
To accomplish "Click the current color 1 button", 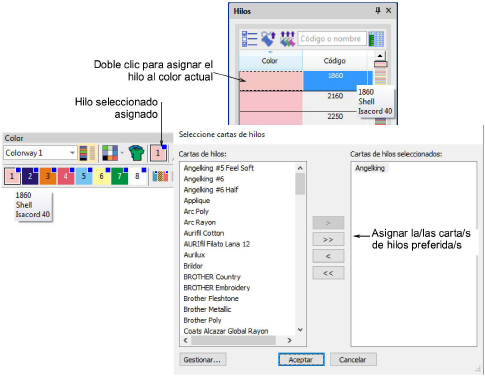I will (158, 153).
